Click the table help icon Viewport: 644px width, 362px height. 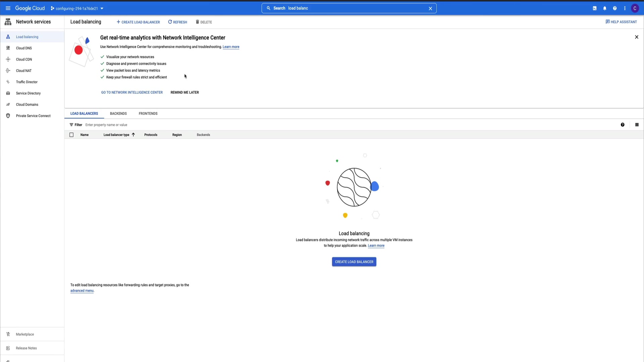tap(623, 125)
